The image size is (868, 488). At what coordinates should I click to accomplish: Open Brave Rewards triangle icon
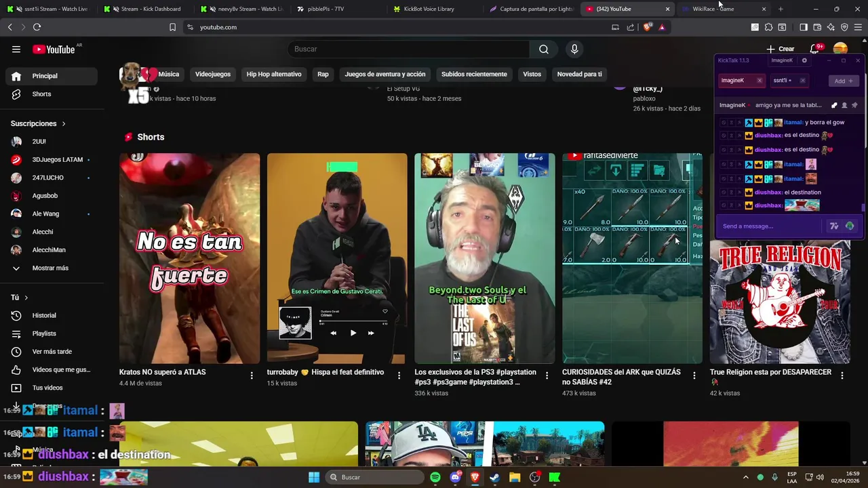pos(662,27)
